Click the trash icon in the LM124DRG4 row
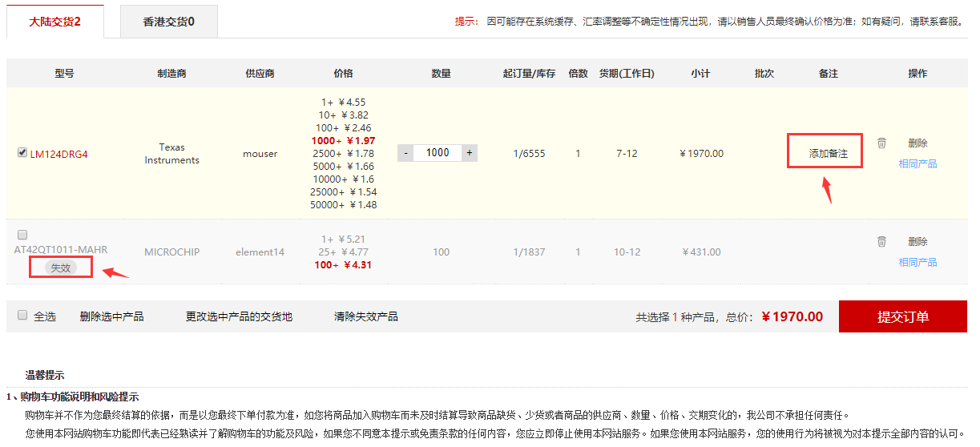Image resolution: width=980 pixels, height=447 pixels. (881, 143)
